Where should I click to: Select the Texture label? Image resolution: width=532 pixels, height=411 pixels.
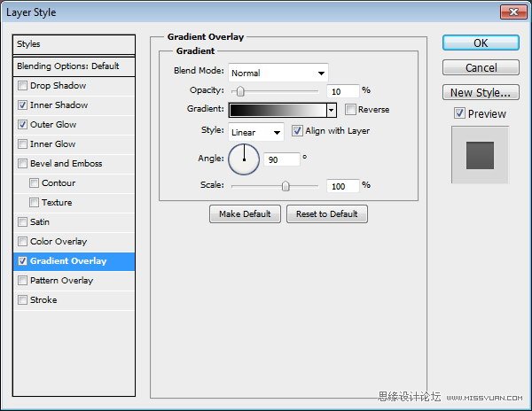(x=57, y=202)
